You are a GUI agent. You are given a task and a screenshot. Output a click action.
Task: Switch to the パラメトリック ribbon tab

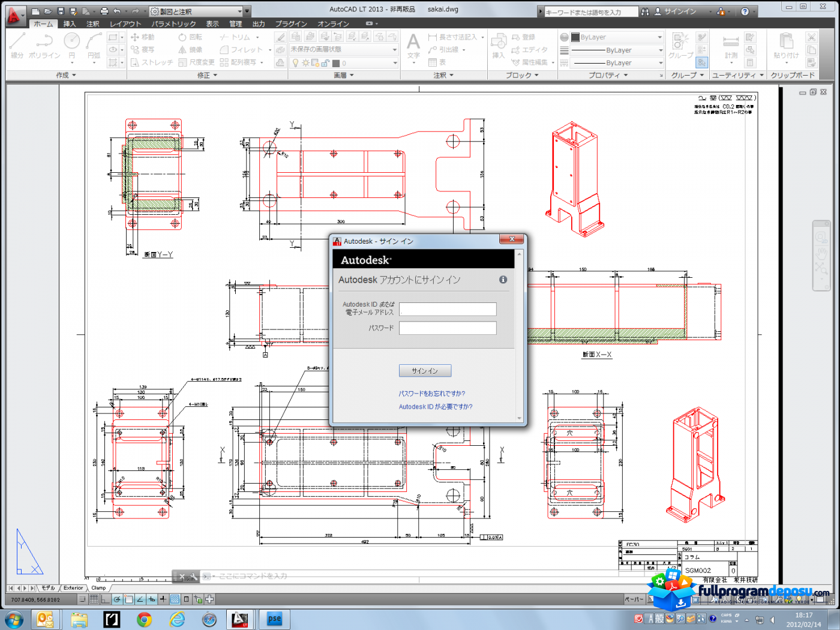[x=174, y=24]
